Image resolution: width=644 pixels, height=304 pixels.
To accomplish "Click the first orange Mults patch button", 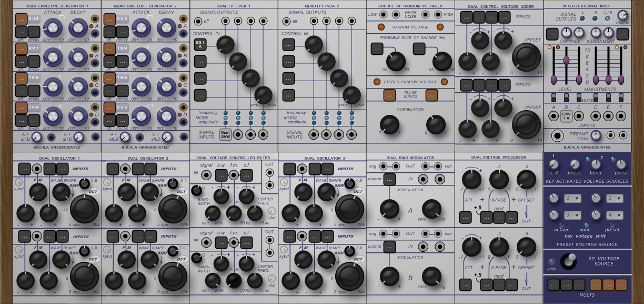I will (x=596, y=285).
